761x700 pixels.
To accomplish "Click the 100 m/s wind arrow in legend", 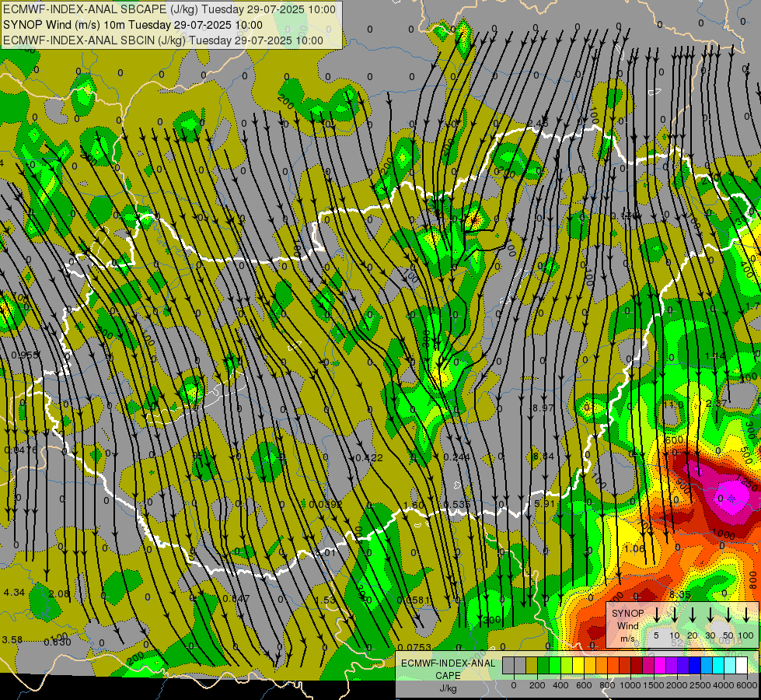I will (x=746, y=614).
